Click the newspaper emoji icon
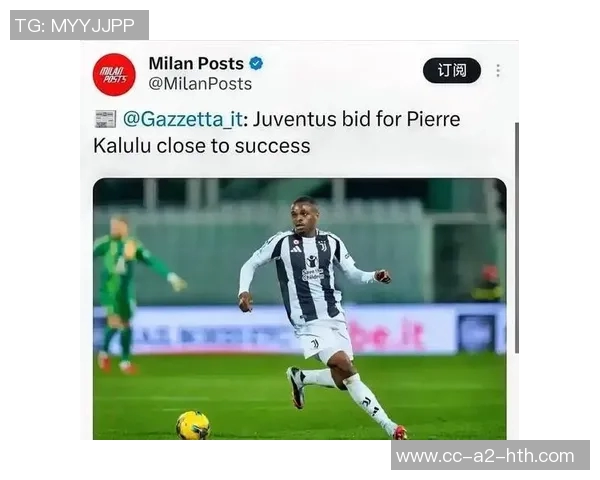Image resolution: width=600 pixels, height=480 pixels. 105,119
